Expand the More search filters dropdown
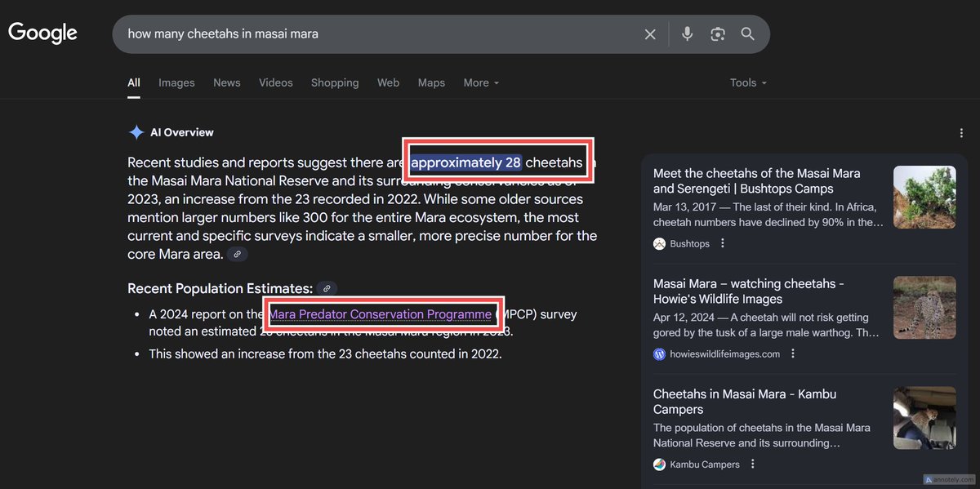Screen dimensions: 980x489 (x=481, y=82)
